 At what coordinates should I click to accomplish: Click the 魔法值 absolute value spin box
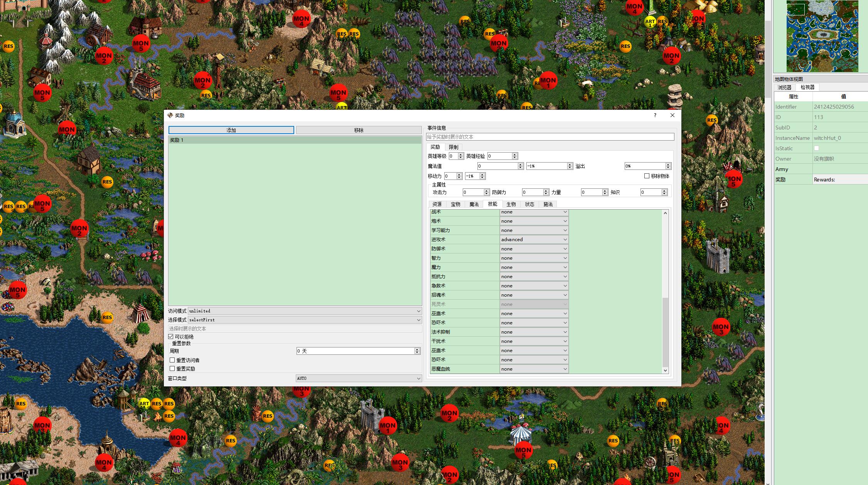[x=500, y=166]
